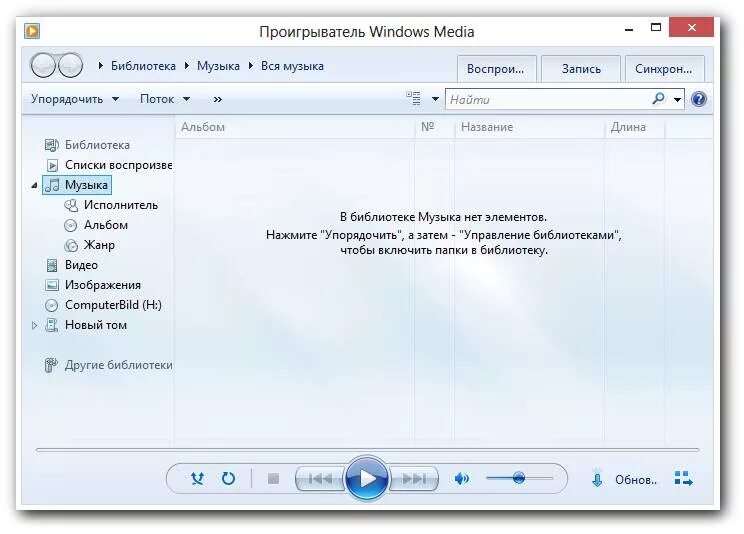This screenshot has width=744, height=534.
Task: Click the view options icon
Action: (x=413, y=98)
